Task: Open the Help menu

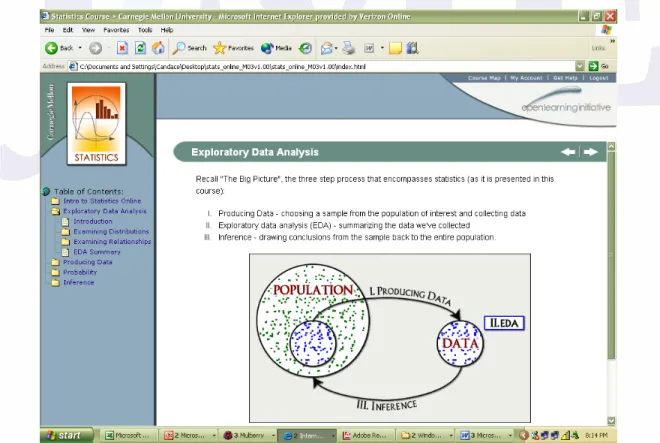Action: pyautogui.click(x=167, y=30)
